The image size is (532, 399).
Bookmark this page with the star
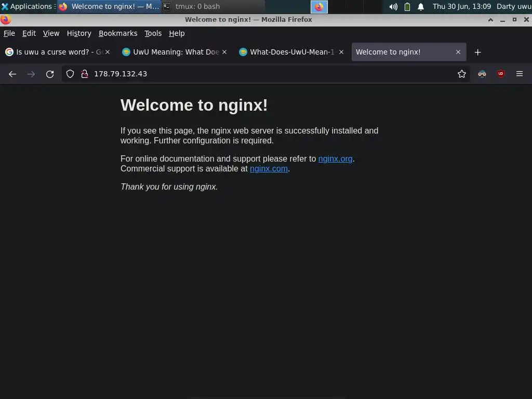click(x=461, y=74)
